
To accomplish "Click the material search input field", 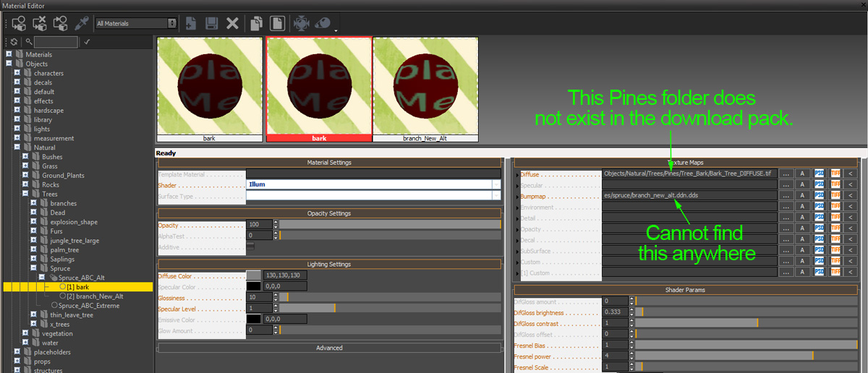I will [56, 42].
